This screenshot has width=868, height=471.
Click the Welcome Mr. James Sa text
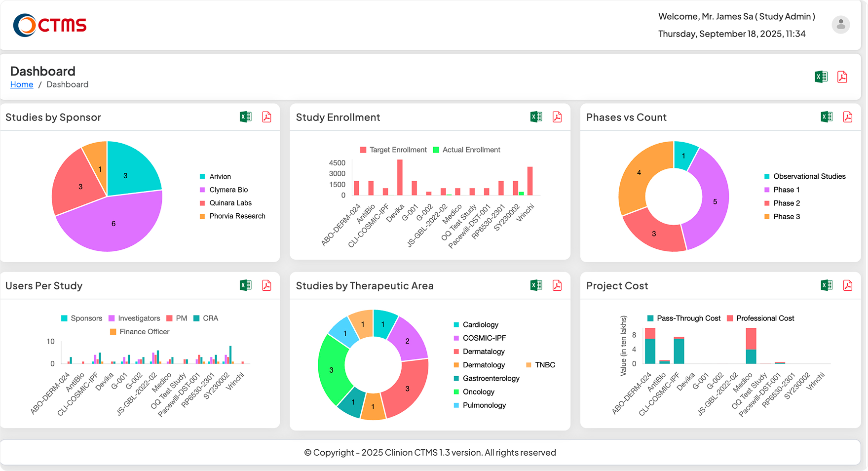coord(737,16)
